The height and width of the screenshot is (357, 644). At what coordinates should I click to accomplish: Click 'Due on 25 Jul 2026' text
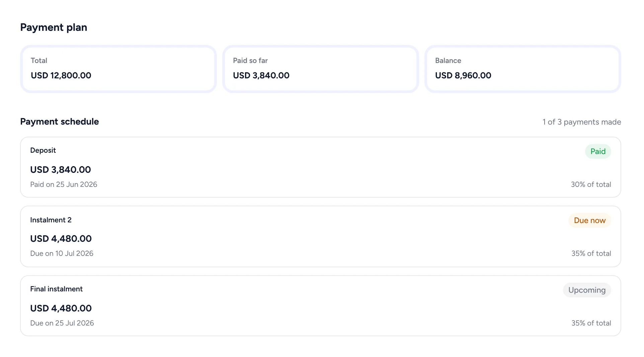62,323
